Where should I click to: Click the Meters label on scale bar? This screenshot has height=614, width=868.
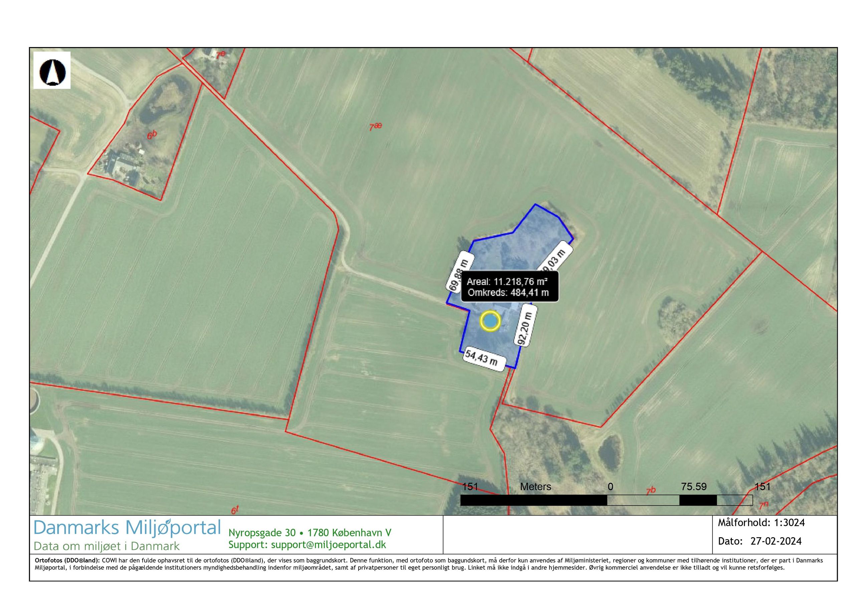535,487
